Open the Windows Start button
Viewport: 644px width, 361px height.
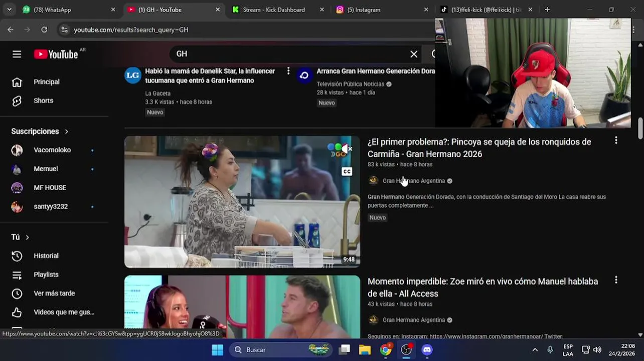coord(217,350)
